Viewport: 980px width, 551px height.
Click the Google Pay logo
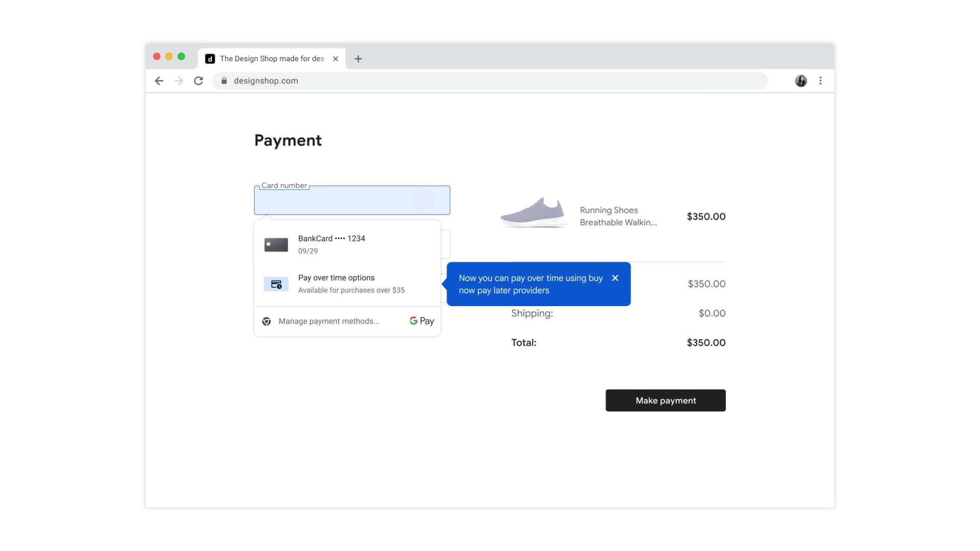(x=421, y=321)
